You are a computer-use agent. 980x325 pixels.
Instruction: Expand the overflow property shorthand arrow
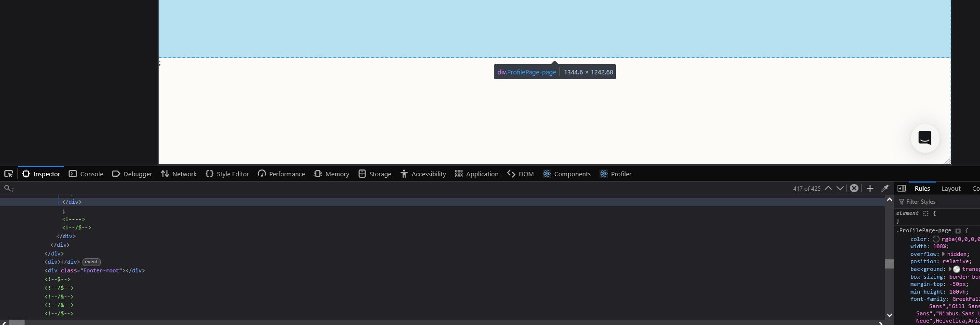pyautogui.click(x=943, y=254)
